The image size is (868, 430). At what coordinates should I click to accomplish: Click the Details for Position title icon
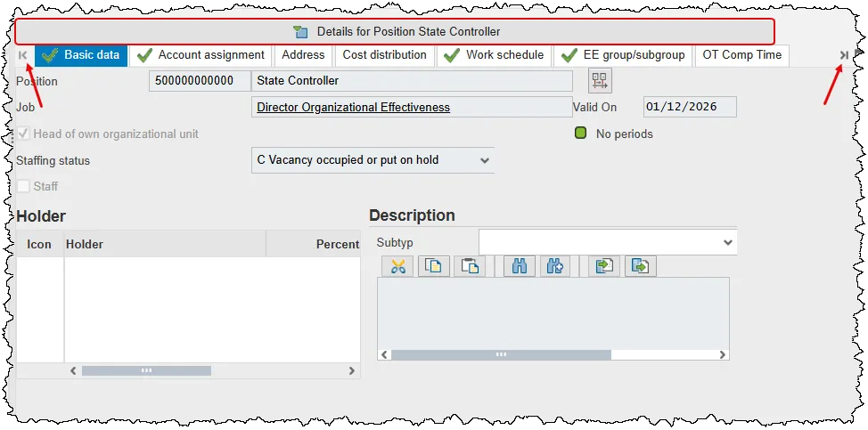point(300,32)
